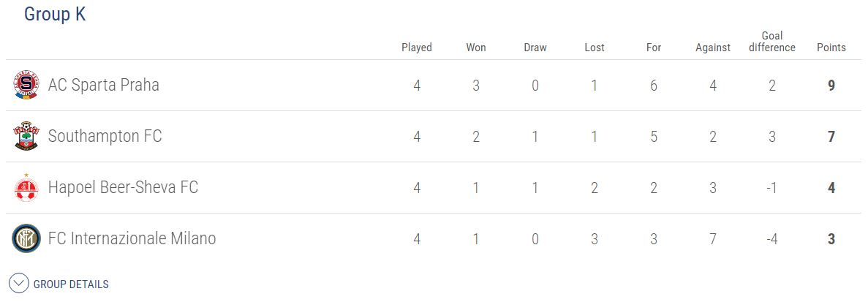Viewport: 868px width, 302px height.
Task: Click the AC Sparta Praha club crest
Action: click(26, 86)
